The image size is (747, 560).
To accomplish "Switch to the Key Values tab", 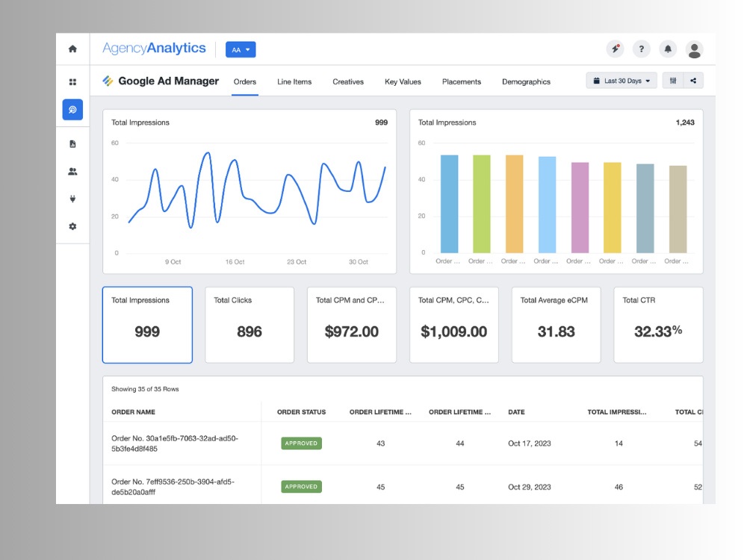I will coord(403,82).
